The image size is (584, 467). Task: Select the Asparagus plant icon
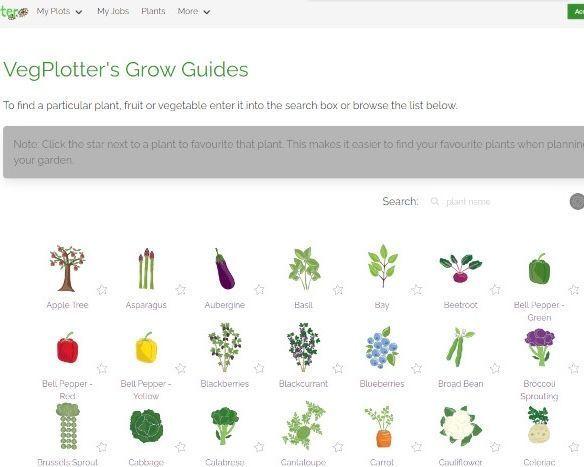(146, 269)
